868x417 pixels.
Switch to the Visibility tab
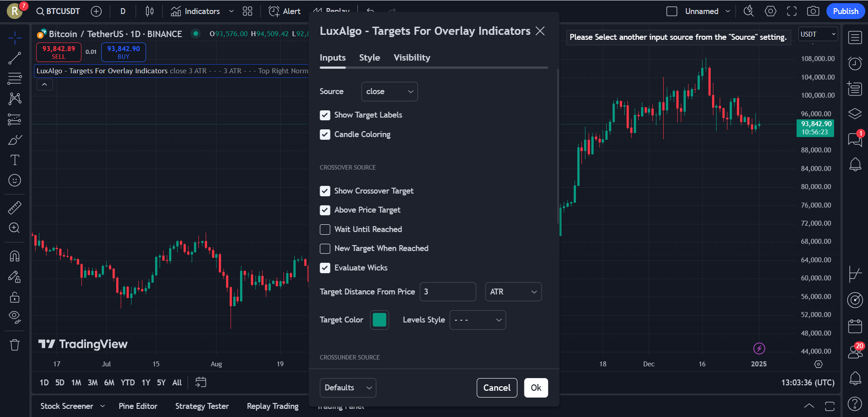[411, 58]
